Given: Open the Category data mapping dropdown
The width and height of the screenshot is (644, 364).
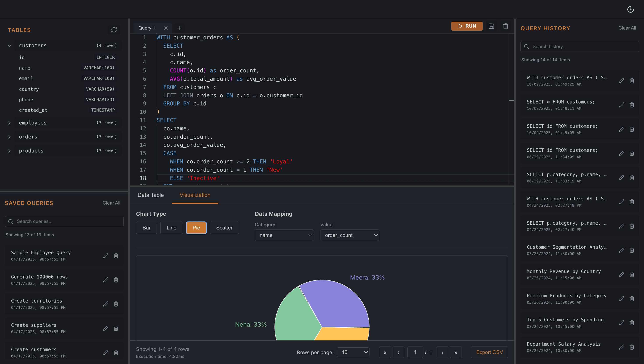Looking at the screenshot, I should (284, 235).
